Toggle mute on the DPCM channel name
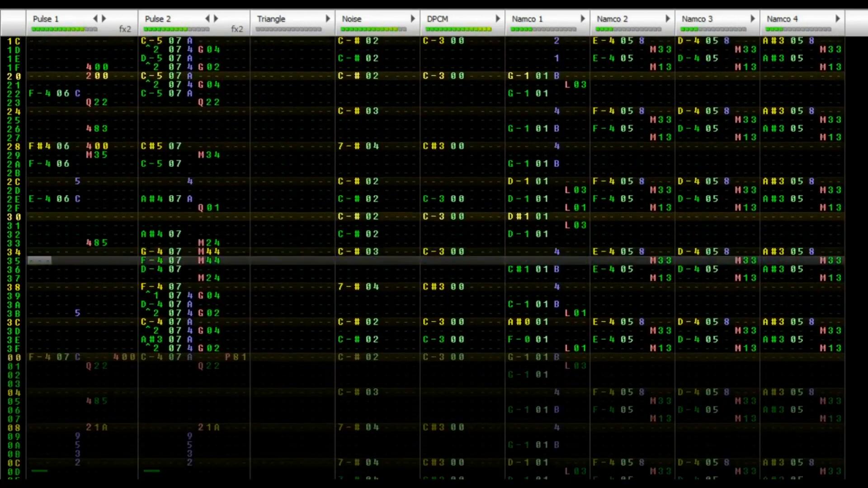The image size is (868, 488). coord(437,19)
